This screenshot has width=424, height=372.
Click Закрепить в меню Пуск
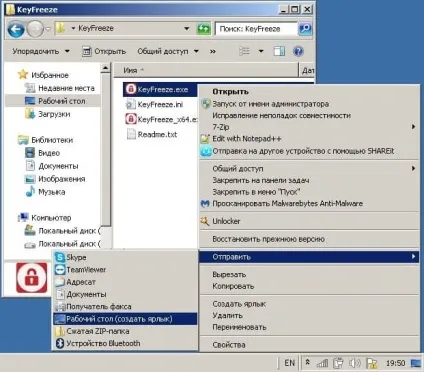click(309, 192)
